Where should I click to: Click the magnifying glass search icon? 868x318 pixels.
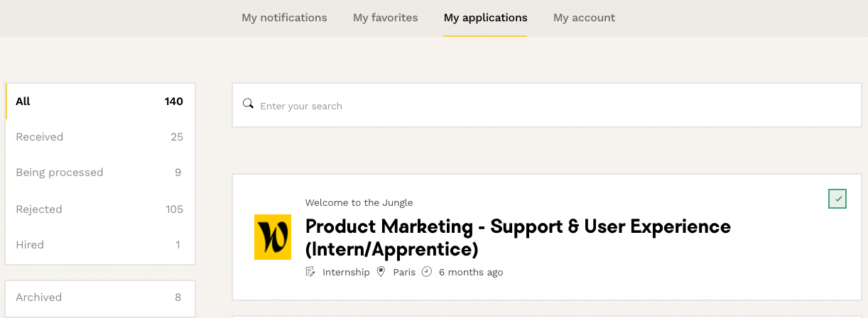point(248,104)
